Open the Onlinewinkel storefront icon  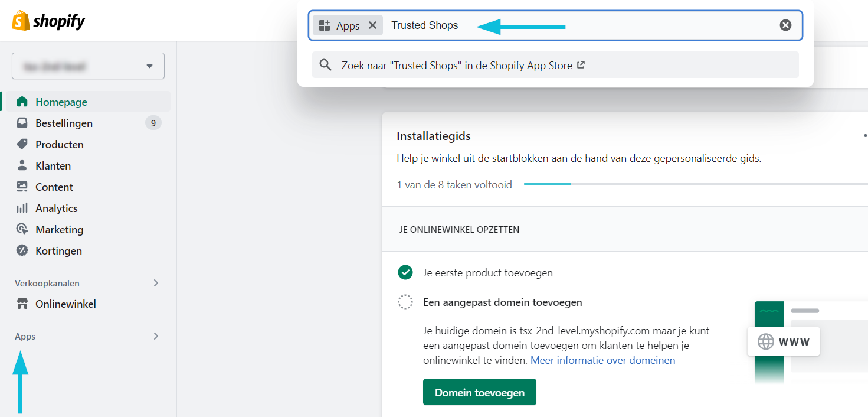[22, 304]
